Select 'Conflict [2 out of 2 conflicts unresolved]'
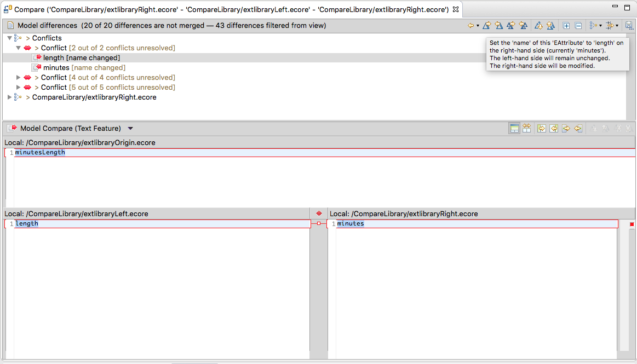Image resolution: width=637 pixels, height=364 pixels. tap(108, 48)
